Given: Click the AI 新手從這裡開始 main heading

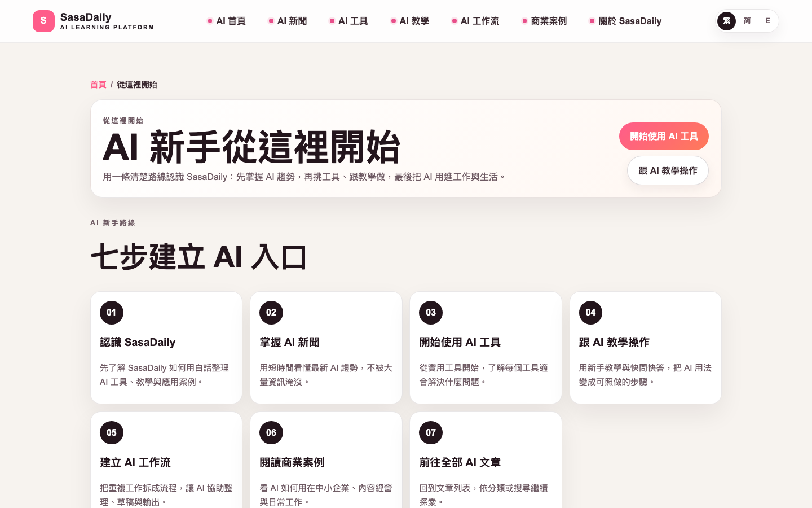Looking at the screenshot, I should coord(251,147).
